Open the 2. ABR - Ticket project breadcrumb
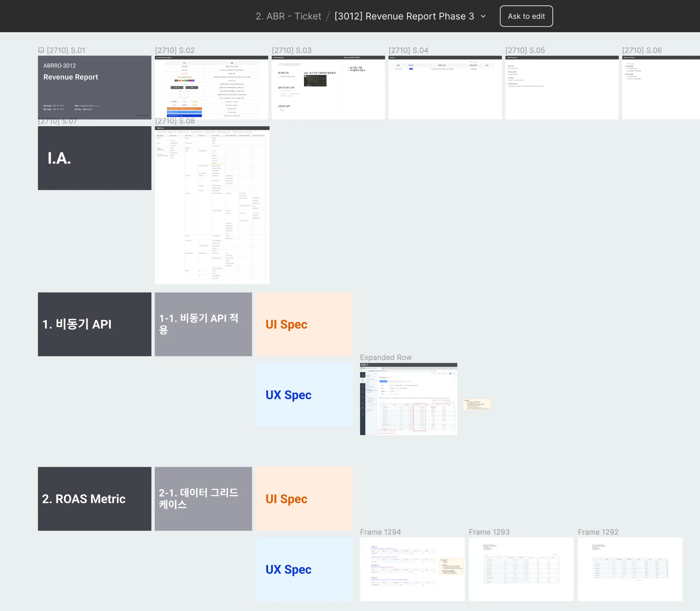Screen dimensions: 700x611 (288, 16)
